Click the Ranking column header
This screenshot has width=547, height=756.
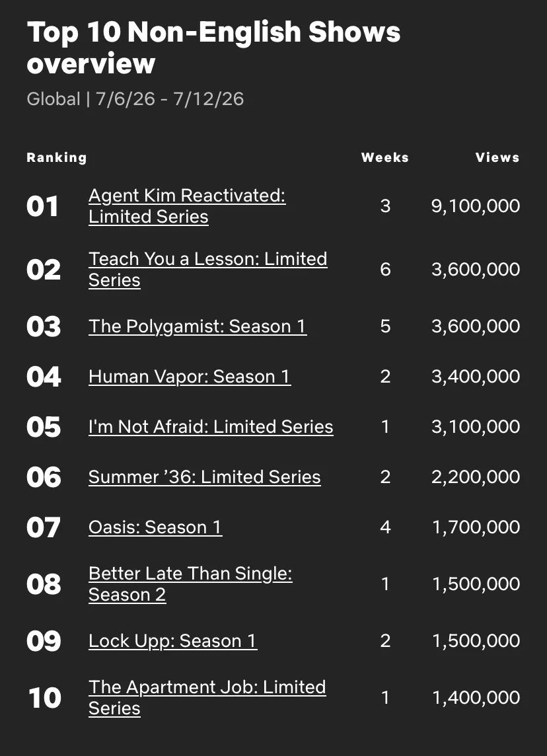pos(57,158)
